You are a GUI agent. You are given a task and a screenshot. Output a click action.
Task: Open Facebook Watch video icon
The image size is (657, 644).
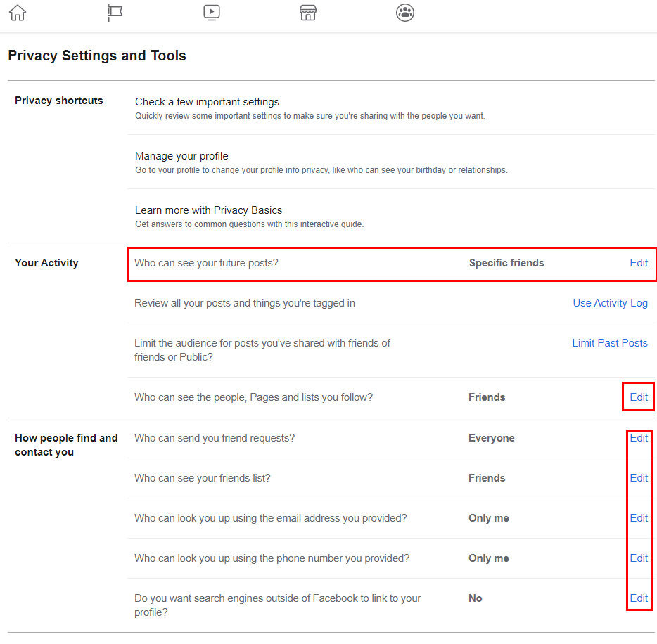212,13
